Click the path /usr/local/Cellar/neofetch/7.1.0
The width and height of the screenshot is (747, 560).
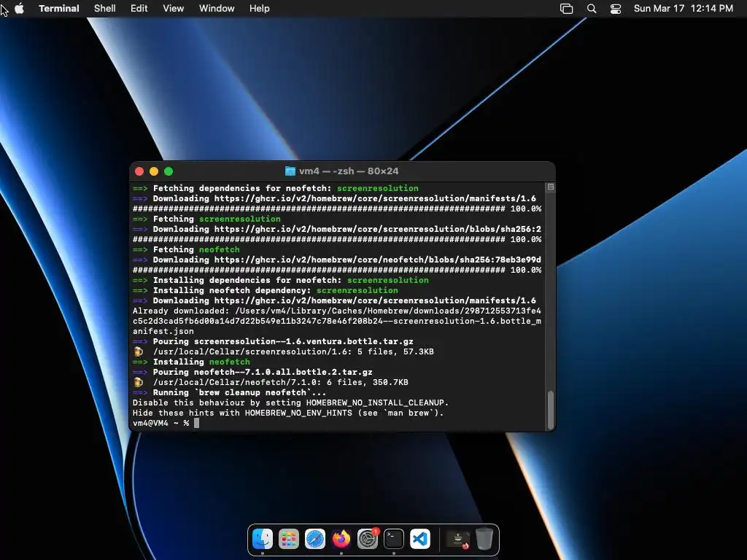coord(236,382)
